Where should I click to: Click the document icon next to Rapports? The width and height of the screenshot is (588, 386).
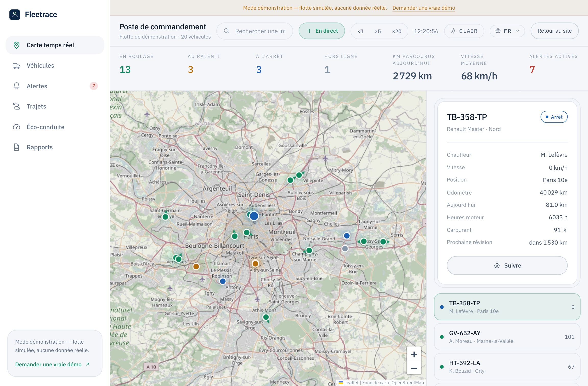pyautogui.click(x=17, y=147)
